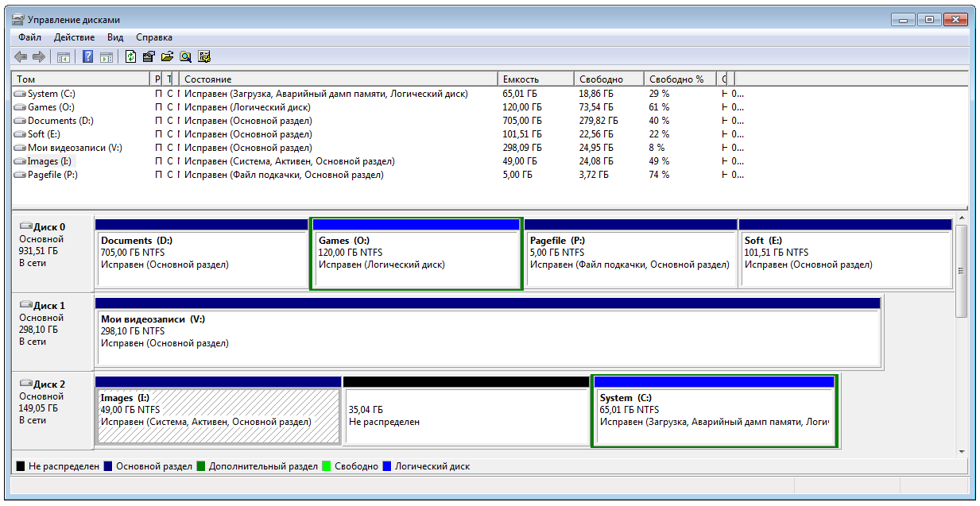Screen dimensions: 980x506
Task: Click the magnifier search toolbar icon
Action: (185, 56)
